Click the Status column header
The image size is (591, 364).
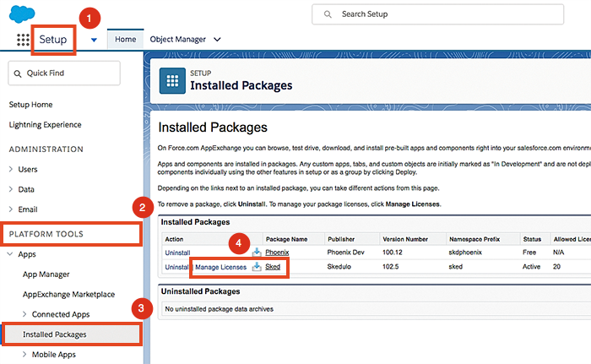pyautogui.click(x=532, y=239)
